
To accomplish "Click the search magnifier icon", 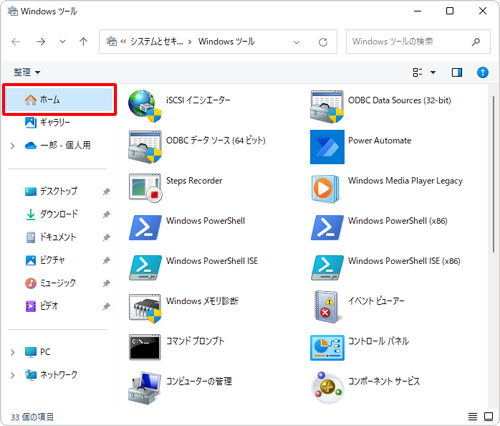I will pyautogui.click(x=476, y=42).
